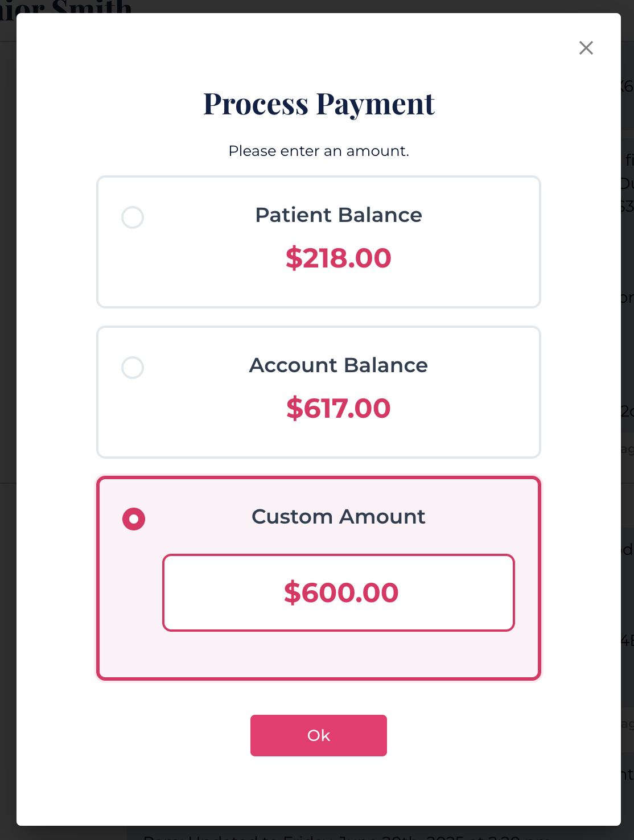
Task: Click the Custom Amount label text
Action: point(339,517)
